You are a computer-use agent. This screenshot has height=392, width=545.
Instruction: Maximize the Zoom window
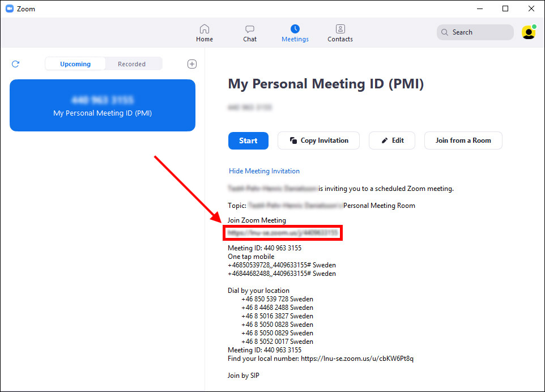coord(505,8)
